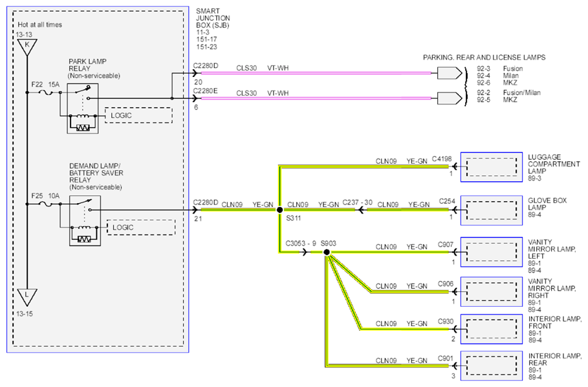The width and height of the screenshot is (588, 387).
Task: Click the L triangle connector symbol
Action: click(27, 297)
